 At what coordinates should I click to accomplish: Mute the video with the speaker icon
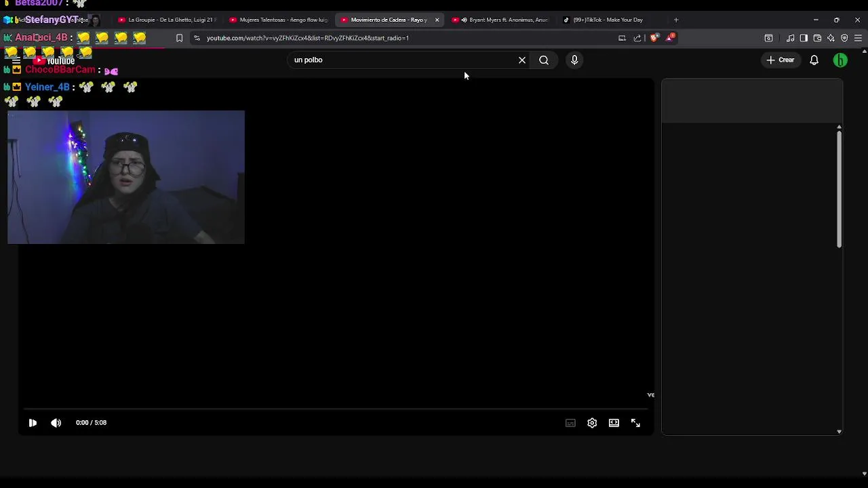pos(56,423)
